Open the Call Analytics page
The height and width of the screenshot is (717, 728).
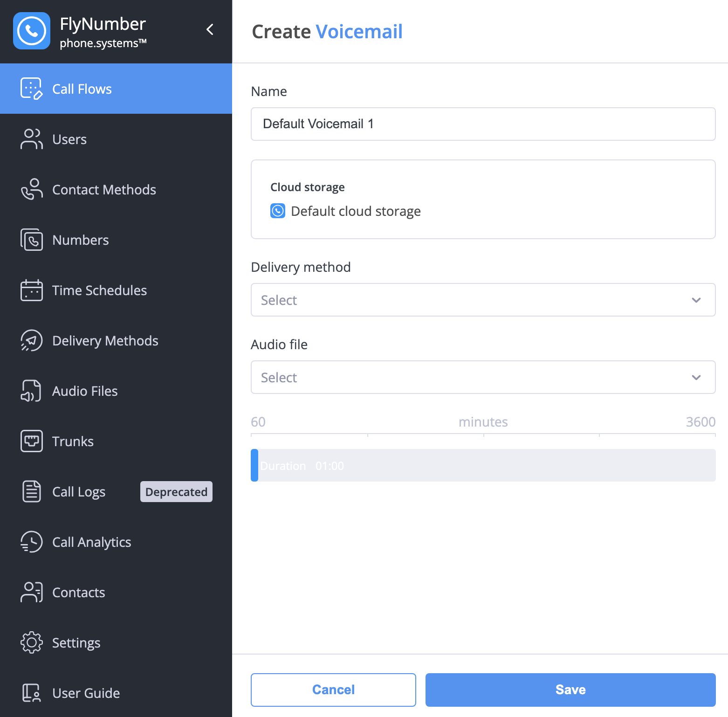[x=92, y=542]
